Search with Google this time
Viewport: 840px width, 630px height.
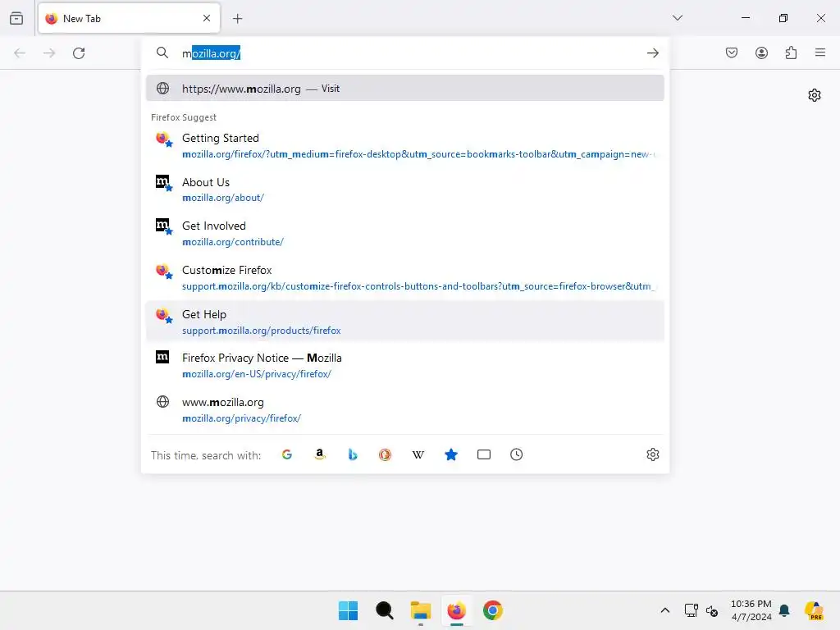(x=287, y=454)
